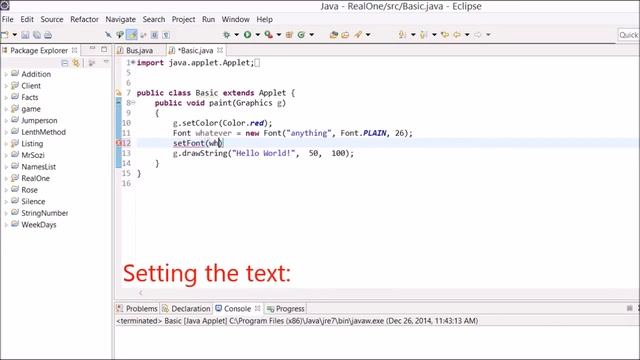
Task: Click the Next Annotation toolbar icon
Action: tap(402, 35)
